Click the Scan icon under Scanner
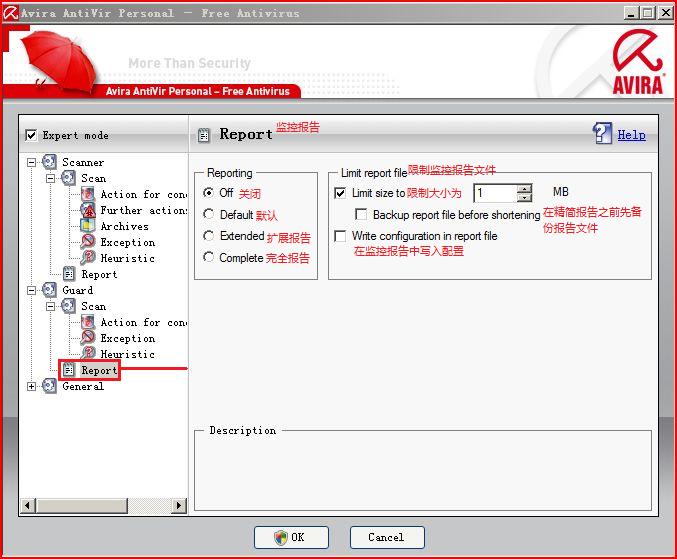 coord(68,178)
